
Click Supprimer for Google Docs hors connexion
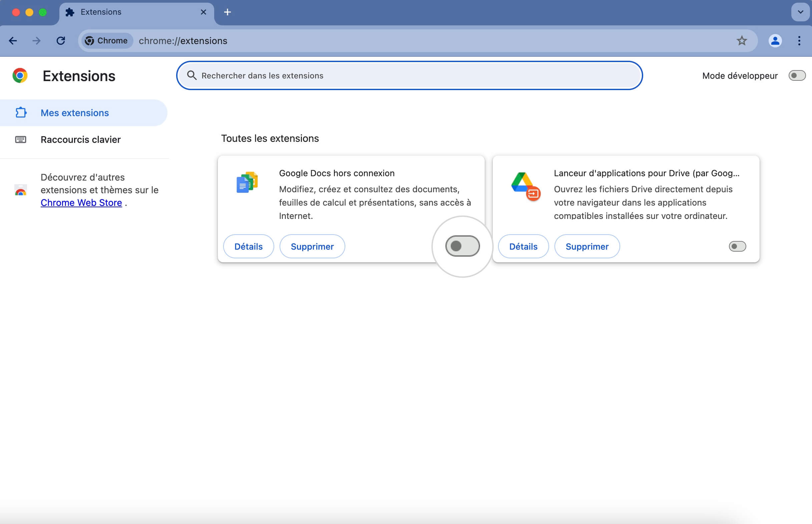tap(312, 247)
